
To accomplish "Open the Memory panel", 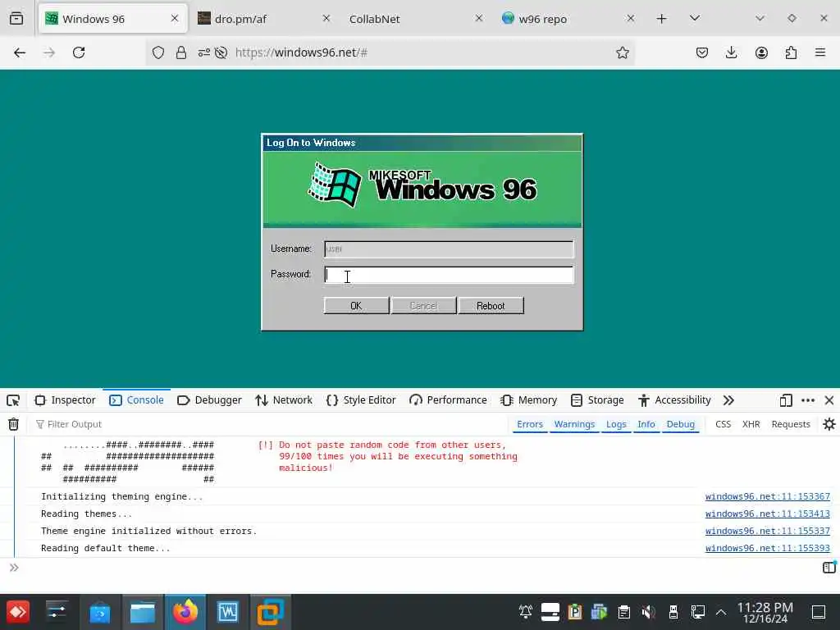I will (529, 400).
